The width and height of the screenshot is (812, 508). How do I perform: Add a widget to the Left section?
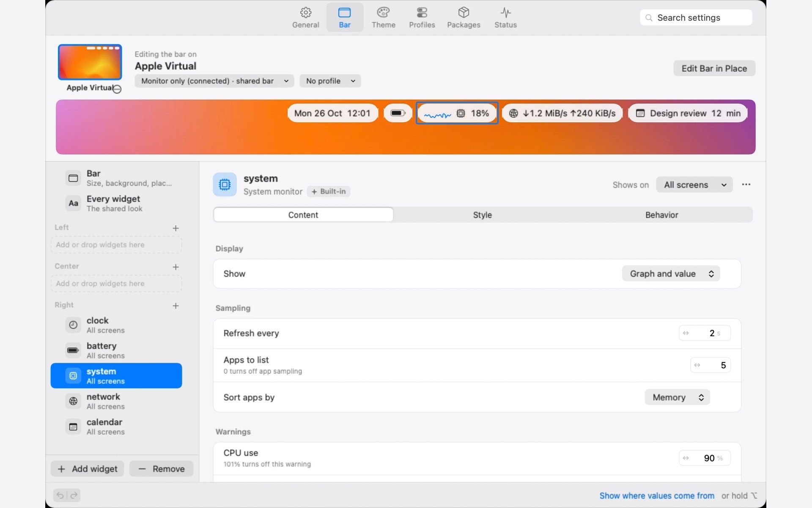176,228
